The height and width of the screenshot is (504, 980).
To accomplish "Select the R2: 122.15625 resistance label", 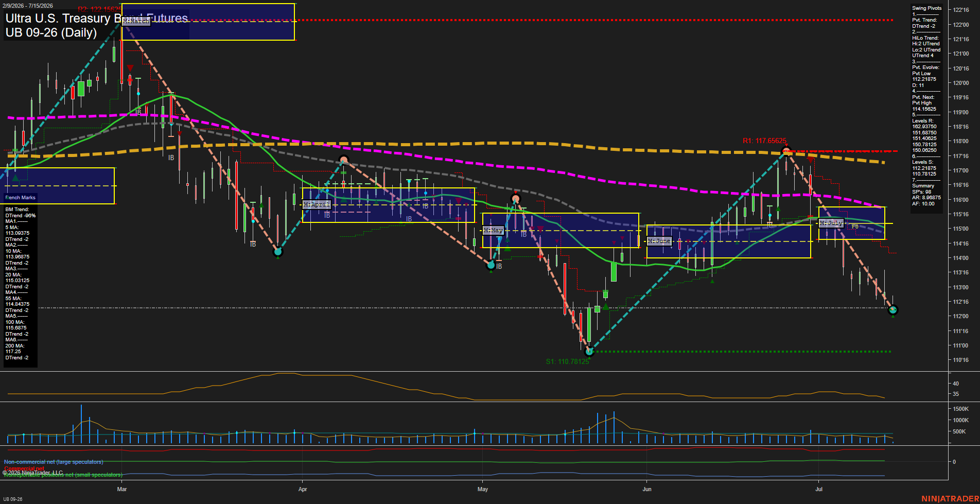I will click(99, 9).
